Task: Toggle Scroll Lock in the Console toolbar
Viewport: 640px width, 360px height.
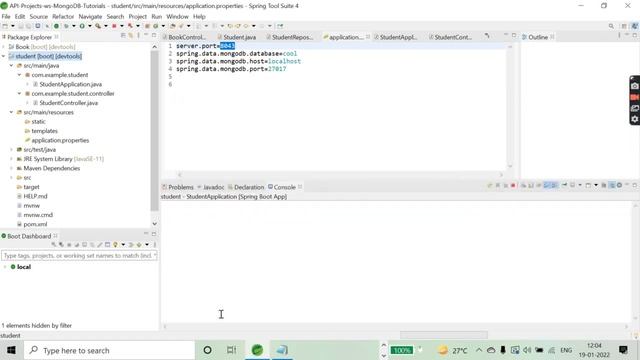Action: 531,185
